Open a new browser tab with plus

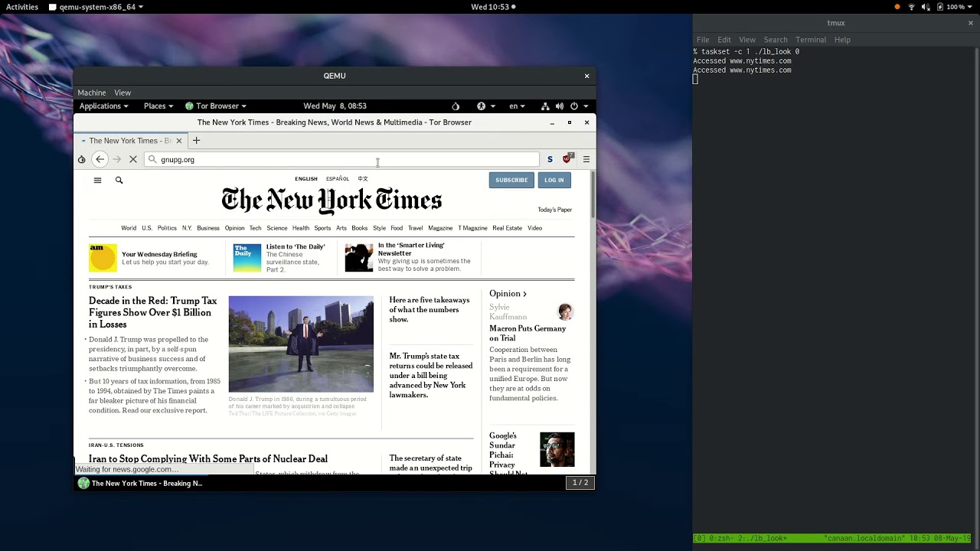pyautogui.click(x=196, y=140)
